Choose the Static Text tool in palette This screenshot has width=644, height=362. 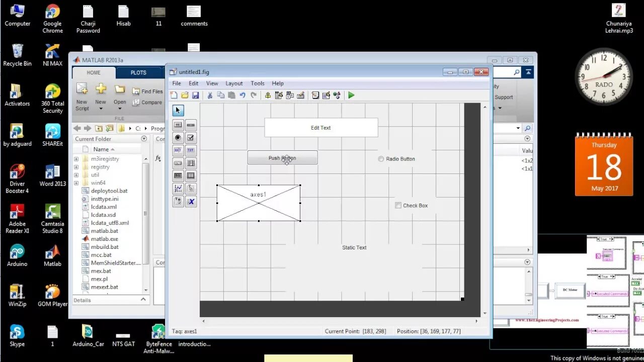[191, 150]
